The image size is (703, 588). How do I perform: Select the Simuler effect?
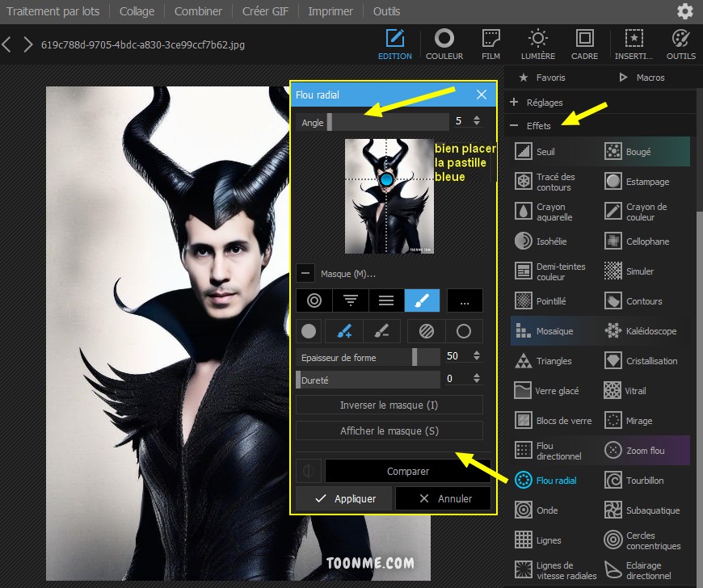645,271
